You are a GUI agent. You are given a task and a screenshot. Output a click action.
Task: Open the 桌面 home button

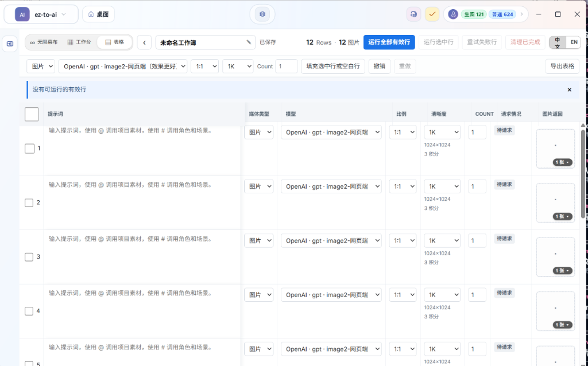pyautogui.click(x=98, y=14)
